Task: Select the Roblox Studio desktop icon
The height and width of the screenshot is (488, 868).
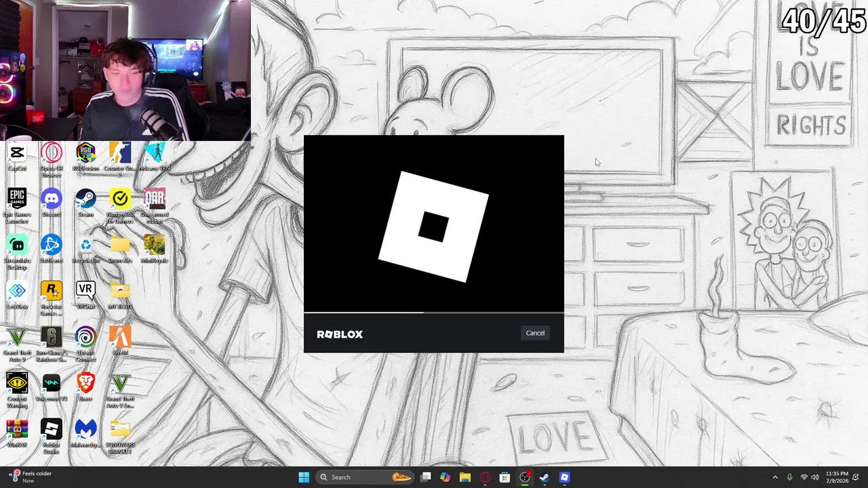Action: click(52, 437)
